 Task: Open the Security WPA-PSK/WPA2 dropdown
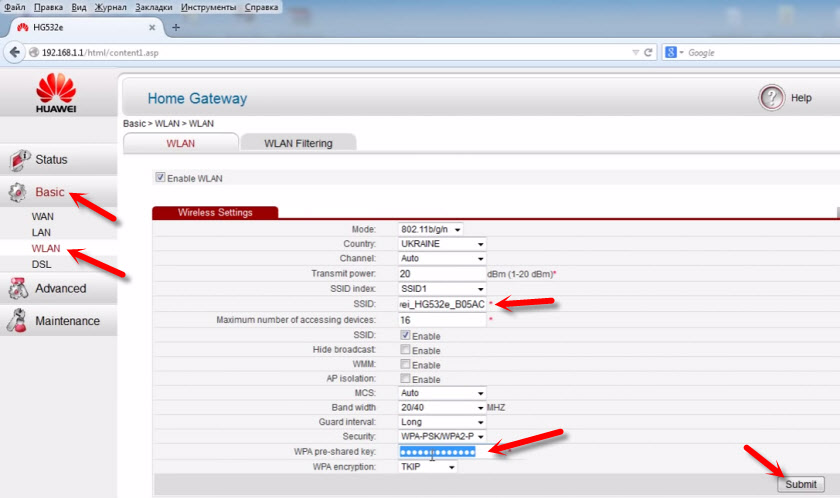(441, 437)
